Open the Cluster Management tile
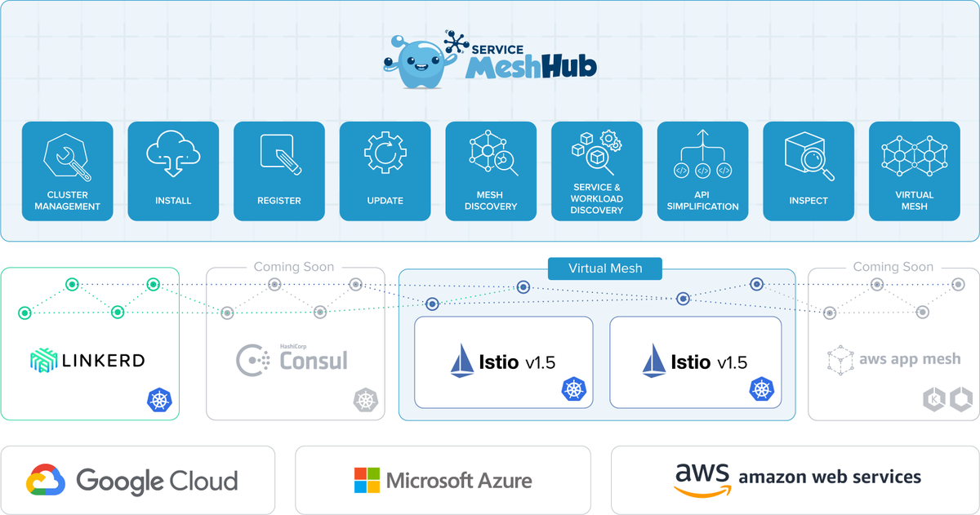Image resolution: width=980 pixels, height=515 pixels. [x=67, y=171]
